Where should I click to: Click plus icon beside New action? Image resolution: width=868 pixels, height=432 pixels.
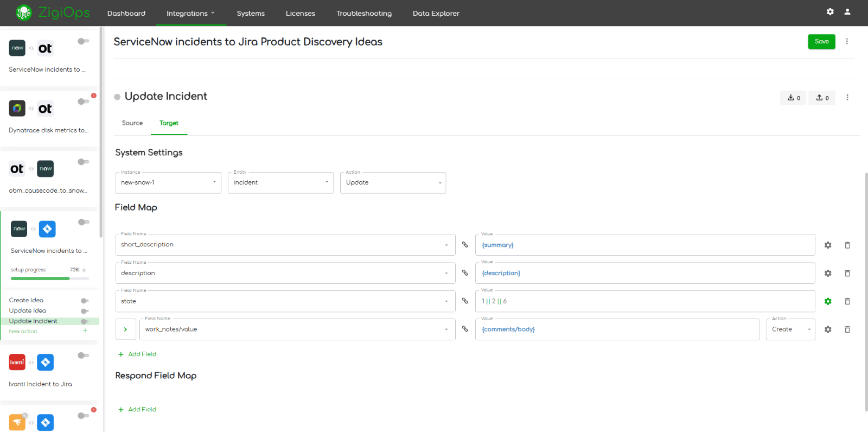click(x=85, y=331)
